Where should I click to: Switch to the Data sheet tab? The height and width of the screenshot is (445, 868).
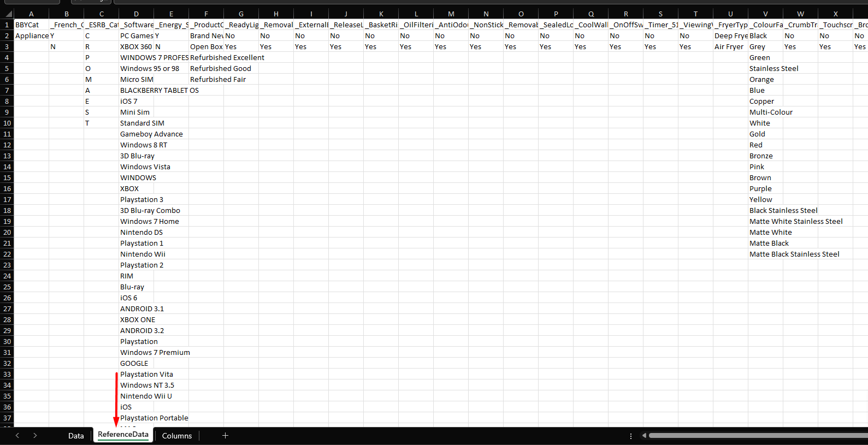76,436
